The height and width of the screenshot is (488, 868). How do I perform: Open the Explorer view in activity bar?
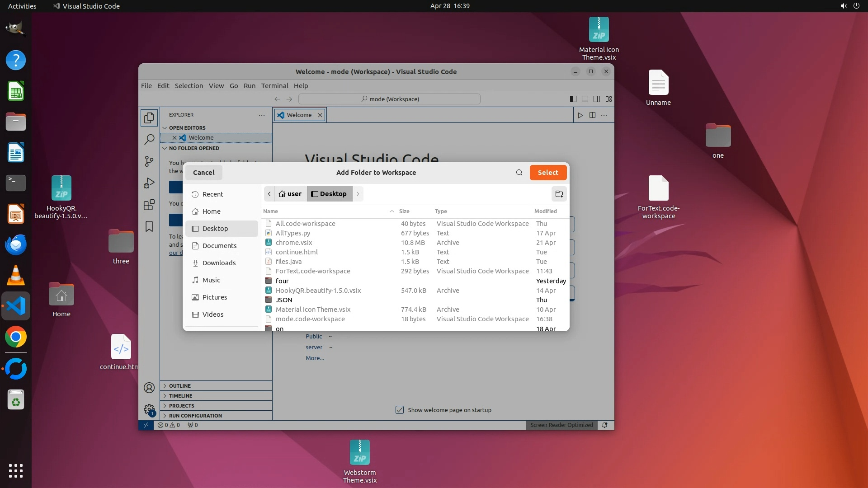click(x=149, y=118)
